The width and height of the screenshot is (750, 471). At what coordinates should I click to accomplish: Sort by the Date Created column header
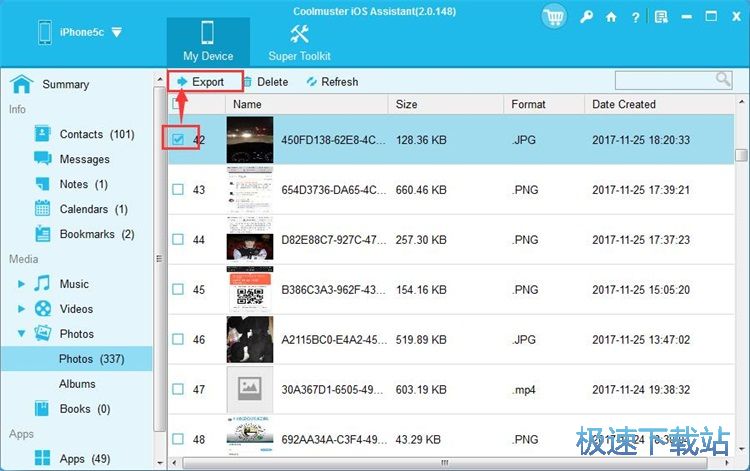[x=659, y=104]
